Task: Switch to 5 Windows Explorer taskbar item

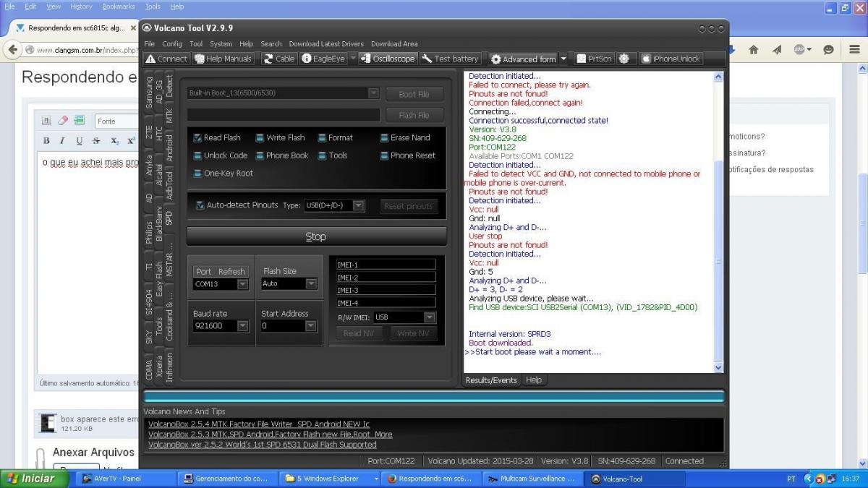Action: click(x=331, y=479)
